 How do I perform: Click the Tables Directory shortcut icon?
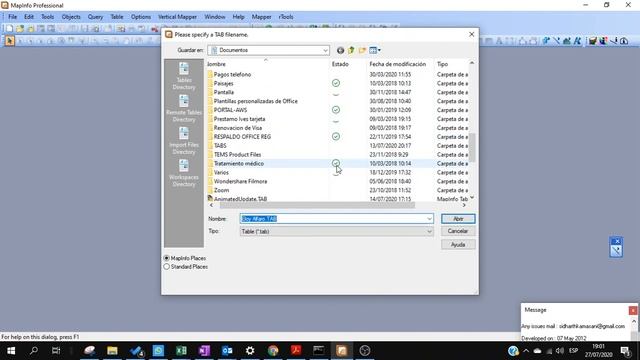[x=184, y=76]
